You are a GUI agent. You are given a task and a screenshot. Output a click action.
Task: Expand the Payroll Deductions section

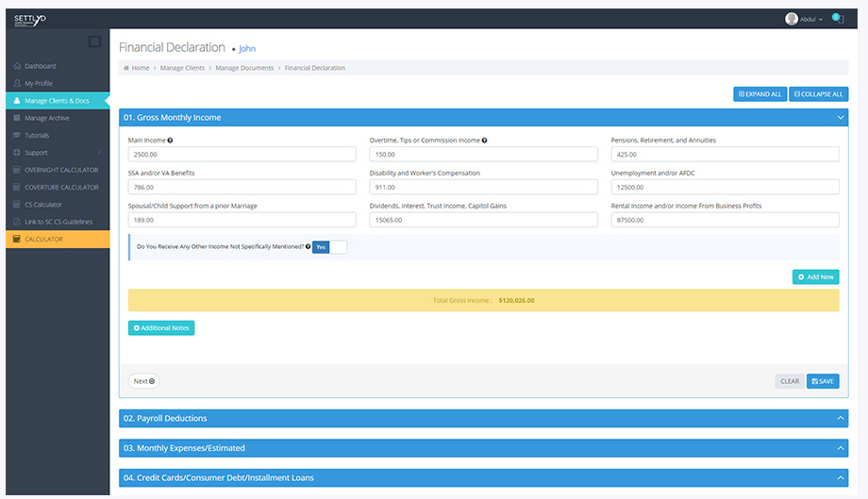coord(483,418)
